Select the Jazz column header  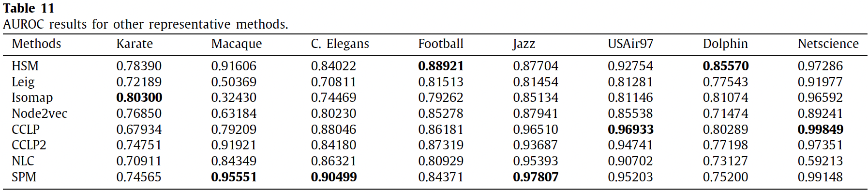coord(524,44)
